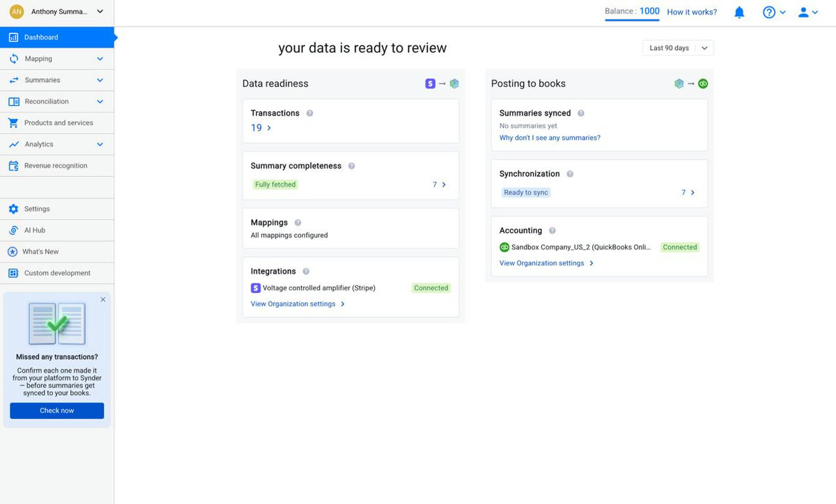This screenshot has height=504, width=836.
Task: Click the Stripe icon beside Voltage controlled amplifier
Action: point(256,288)
